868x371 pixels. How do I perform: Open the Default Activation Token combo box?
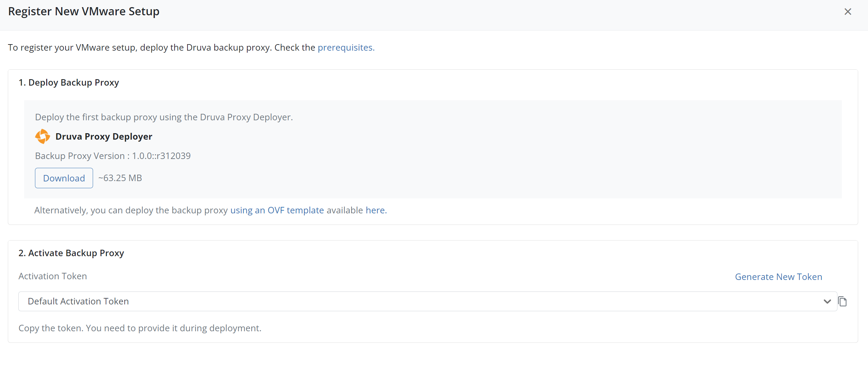421,301
